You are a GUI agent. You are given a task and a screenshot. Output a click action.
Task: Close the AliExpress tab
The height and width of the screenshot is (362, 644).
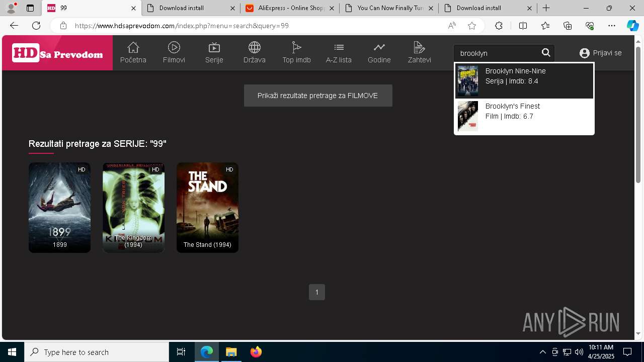point(332,8)
